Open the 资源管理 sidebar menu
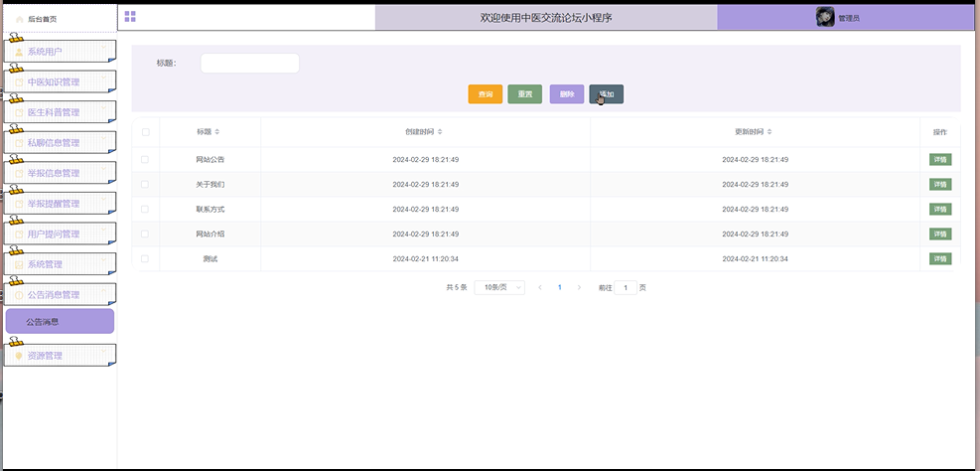 [60, 356]
